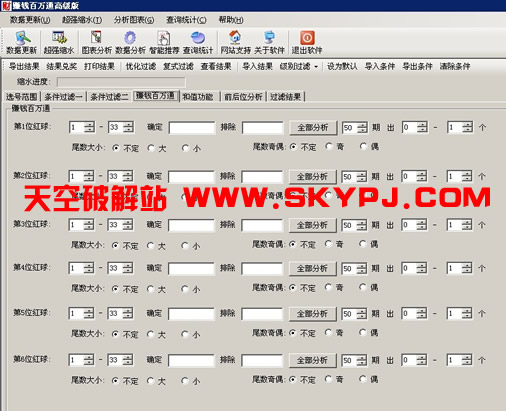Select the 数据分析 gear icon

pos(130,38)
